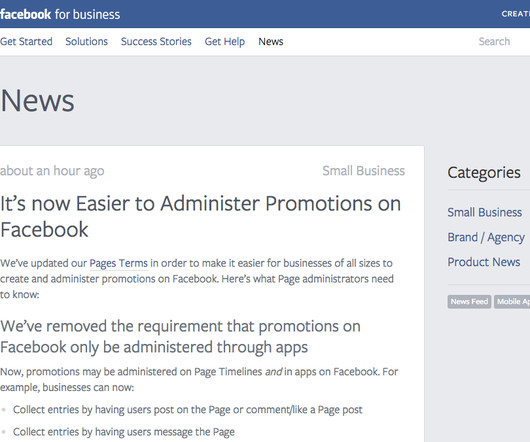
Task: Click the Create button in header
Action: point(515,14)
